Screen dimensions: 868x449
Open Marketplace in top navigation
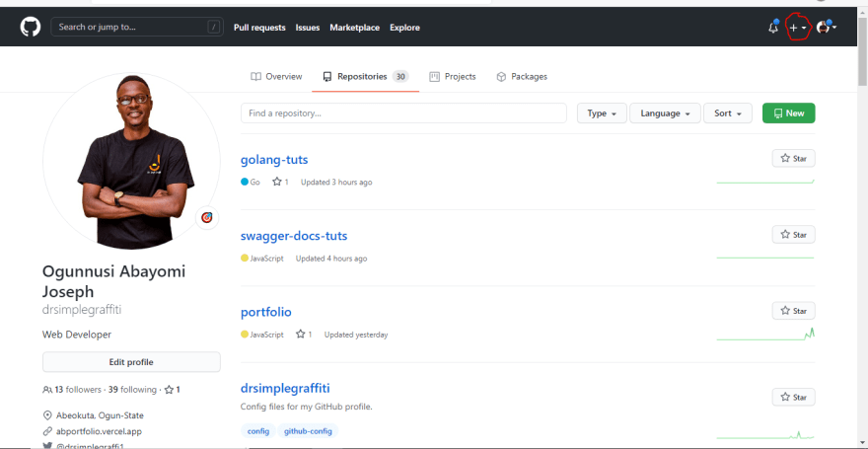click(x=355, y=27)
